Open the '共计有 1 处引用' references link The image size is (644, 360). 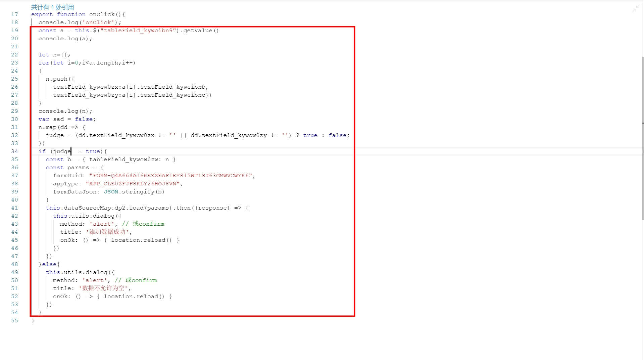[52, 7]
